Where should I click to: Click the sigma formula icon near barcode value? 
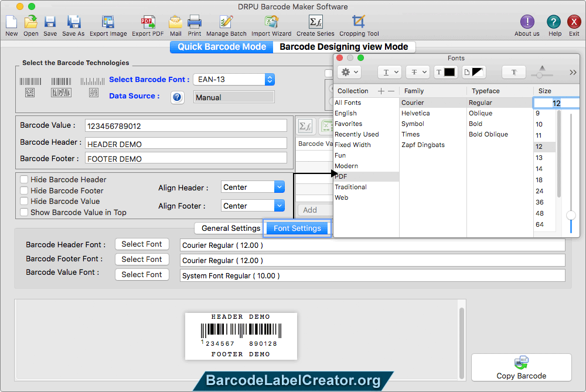pos(305,127)
